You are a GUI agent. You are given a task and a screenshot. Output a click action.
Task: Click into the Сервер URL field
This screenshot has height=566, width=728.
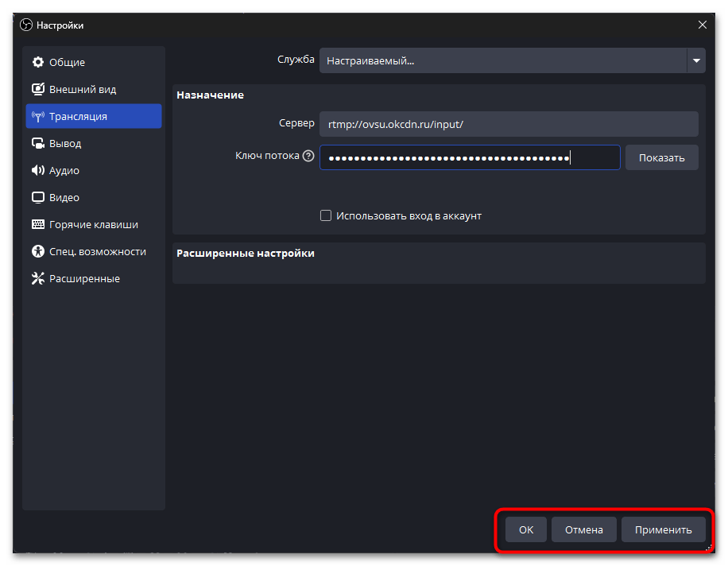(x=509, y=124)
